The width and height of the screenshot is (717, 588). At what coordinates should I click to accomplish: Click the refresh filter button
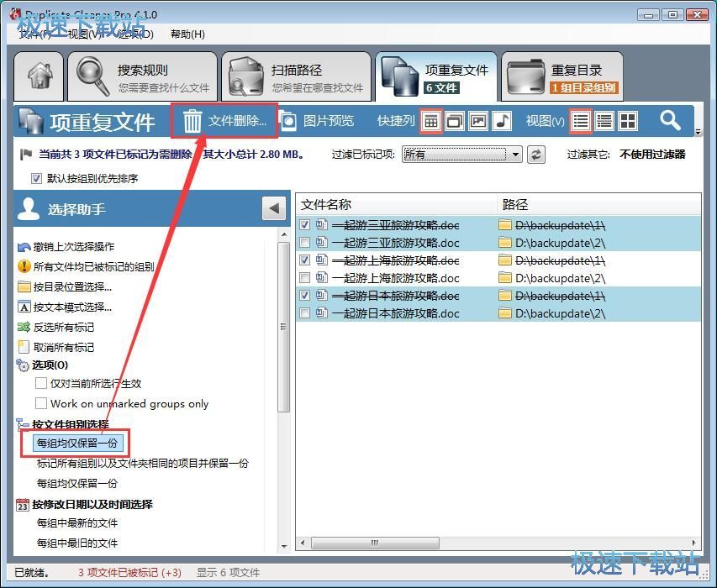pos(536,155)
